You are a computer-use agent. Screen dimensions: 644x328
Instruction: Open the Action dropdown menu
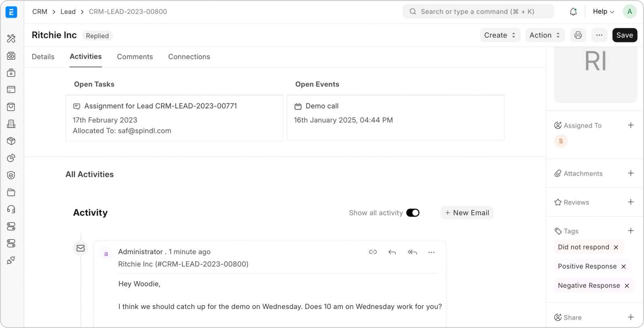545,35
